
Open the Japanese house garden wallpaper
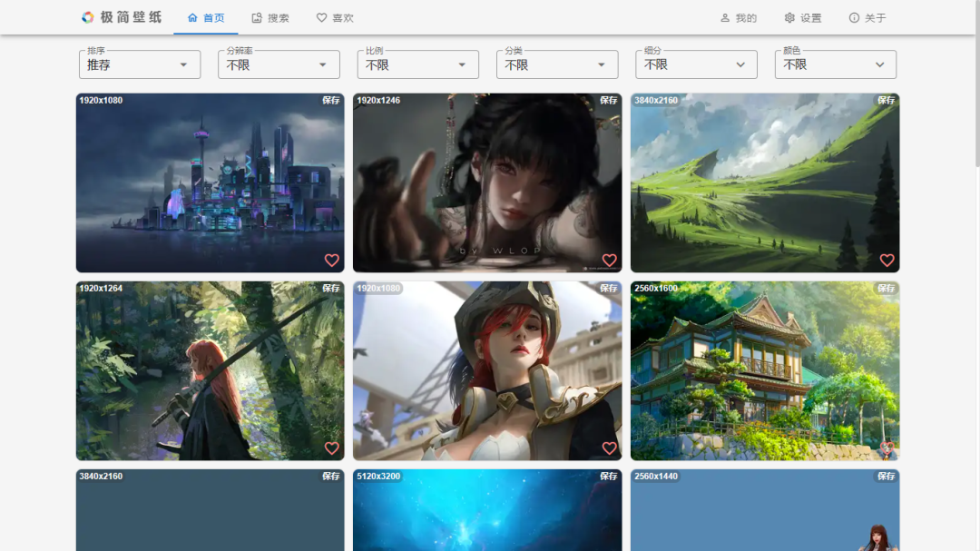(x=765, y=371)
